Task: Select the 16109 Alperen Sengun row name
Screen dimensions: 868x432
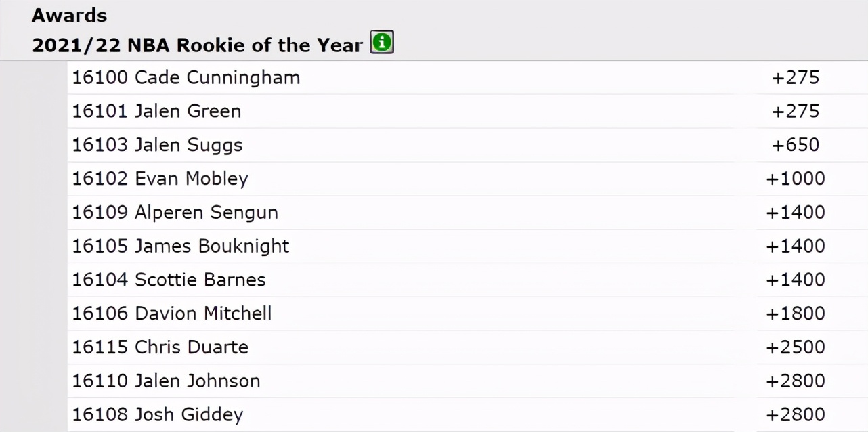Action: 175,213
